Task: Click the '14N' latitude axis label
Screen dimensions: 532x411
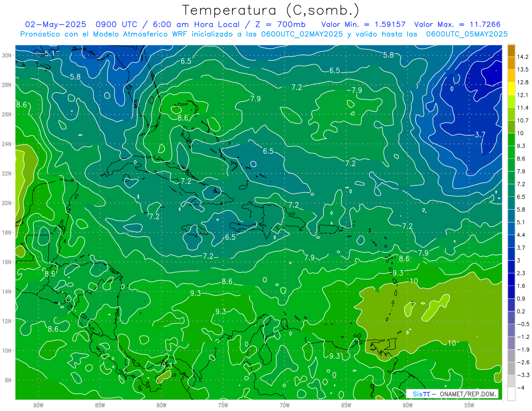Action: [7, 292]
